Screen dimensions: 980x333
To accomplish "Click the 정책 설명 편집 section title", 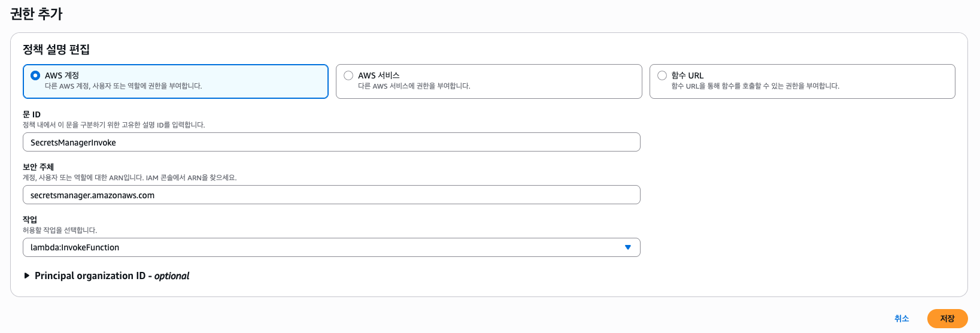I will click(56, 49).
